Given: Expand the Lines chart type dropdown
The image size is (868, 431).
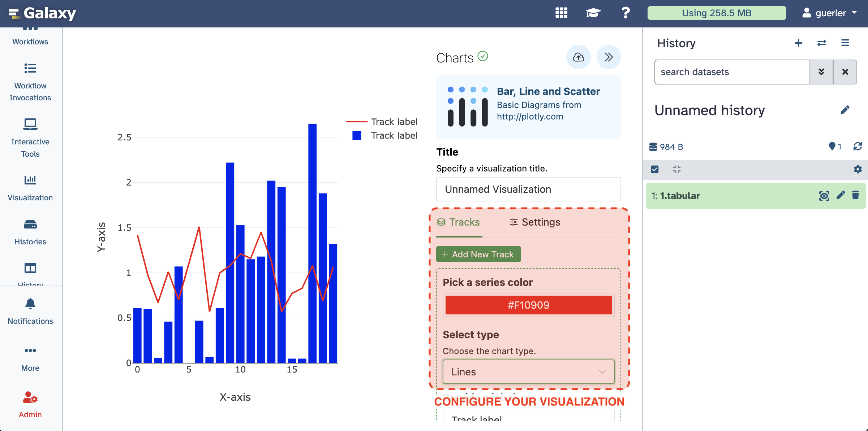Looking at the screenshot, I should [x=528, y=371].
